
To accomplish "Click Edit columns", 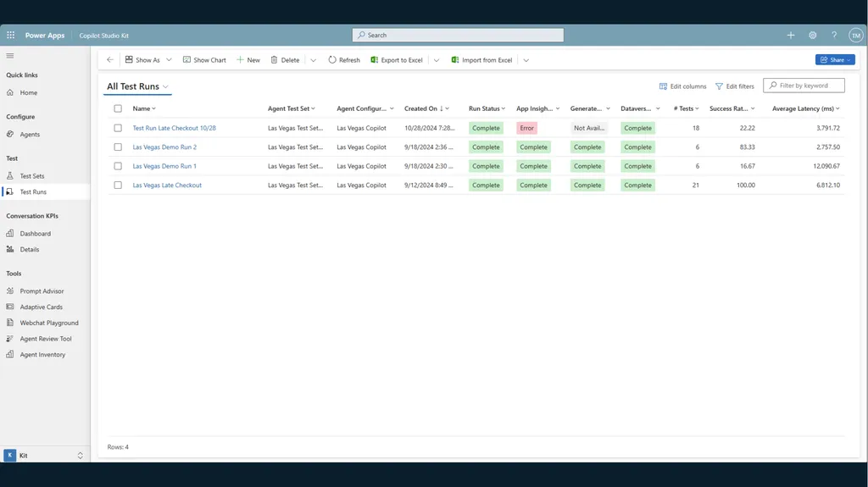I will click(682, 86).
